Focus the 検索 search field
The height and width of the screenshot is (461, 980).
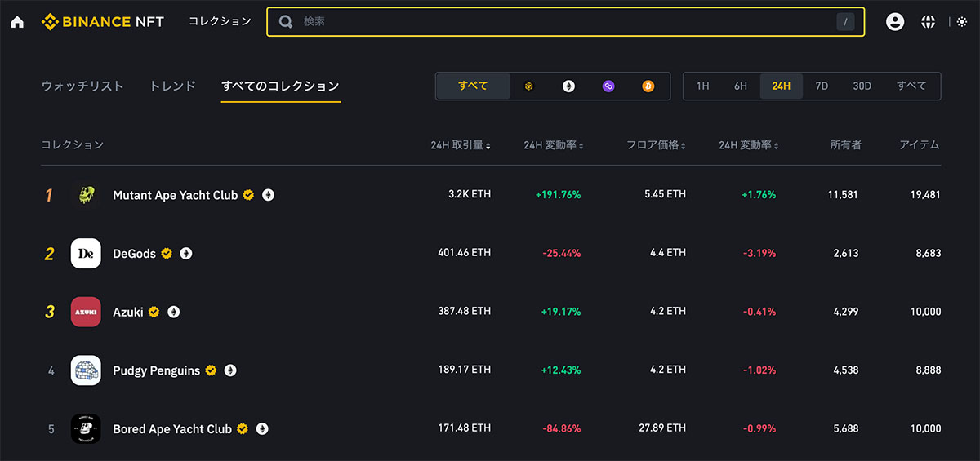tap(565, 22)
